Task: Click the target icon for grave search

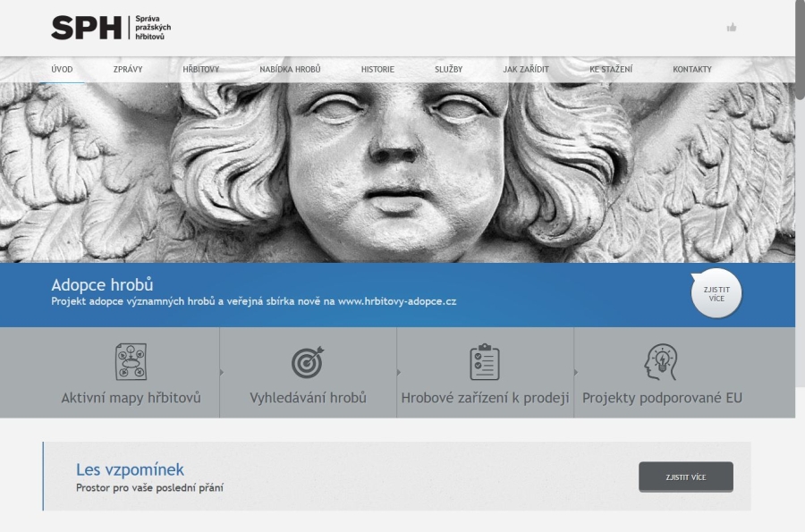Action: (308, 362)
